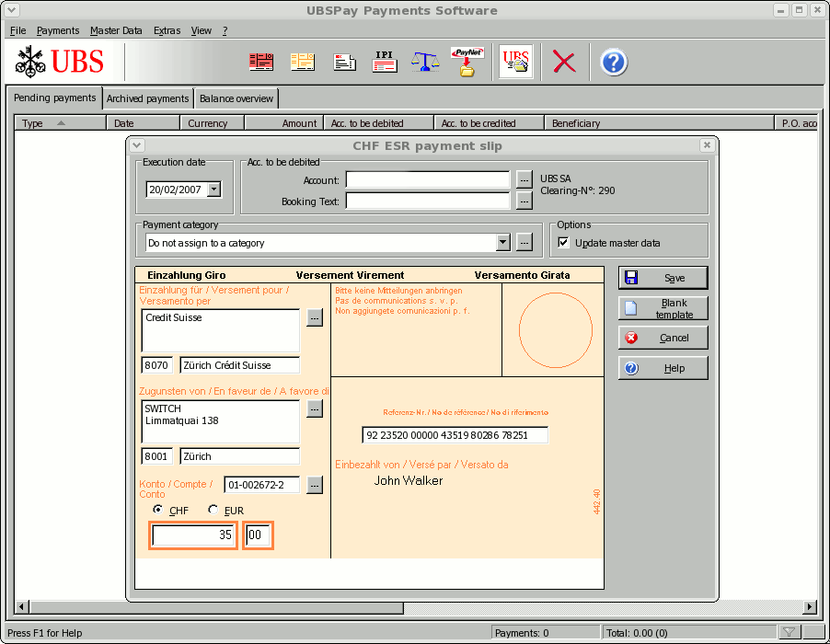Image resolution: width=830 pixels, height=644 pixels.
Task: Open the Master Data menu
Action: tap(116, 30)
